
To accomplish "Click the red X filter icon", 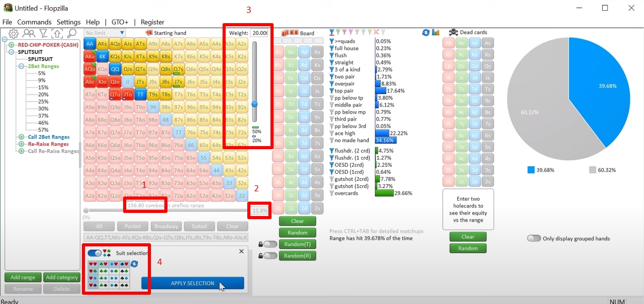I will coord(376,32).
